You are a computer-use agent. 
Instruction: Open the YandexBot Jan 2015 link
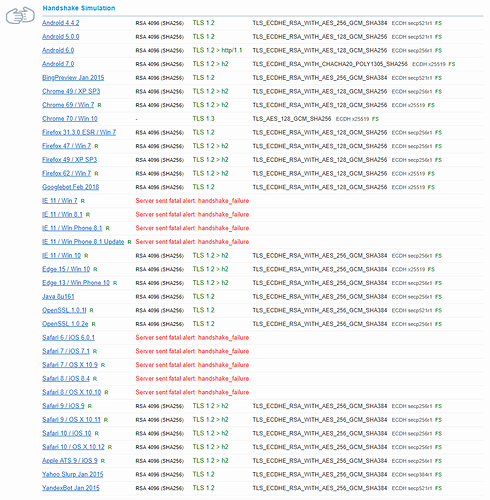click(x=71, y=488)
